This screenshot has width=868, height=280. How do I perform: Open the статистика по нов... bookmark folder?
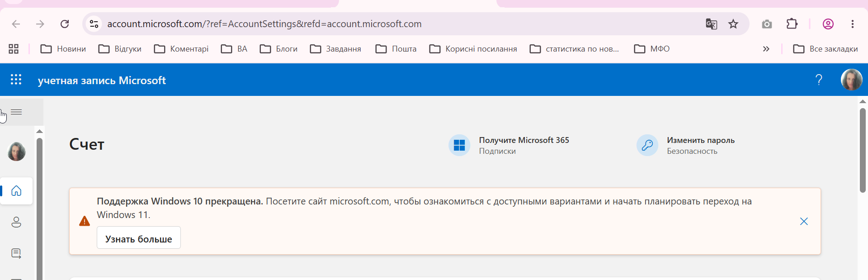574,49
